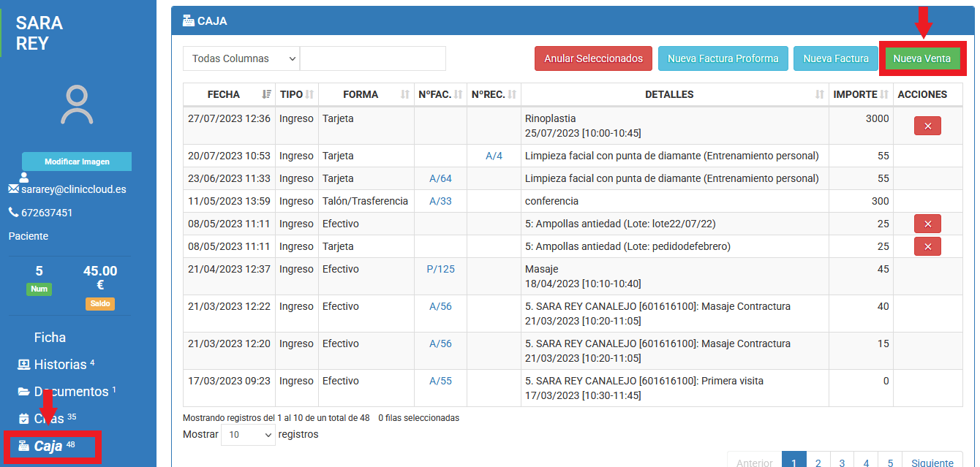This screenshot has height=467, width=980.
Task: Open invoice A/56 for 40 importe row
Action: click(x=440, y=306)
